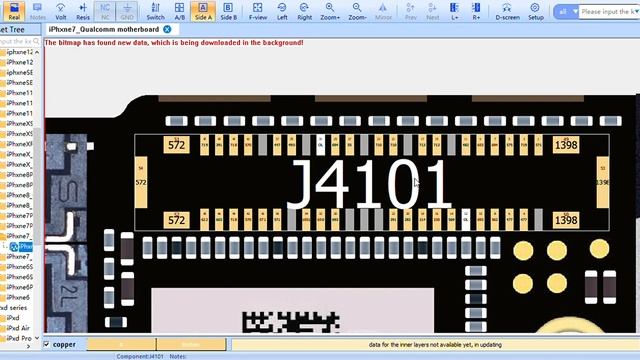Click the Component:J4101 status bar entry
Viewport: 640px width, 360px height.
point(140,356)
